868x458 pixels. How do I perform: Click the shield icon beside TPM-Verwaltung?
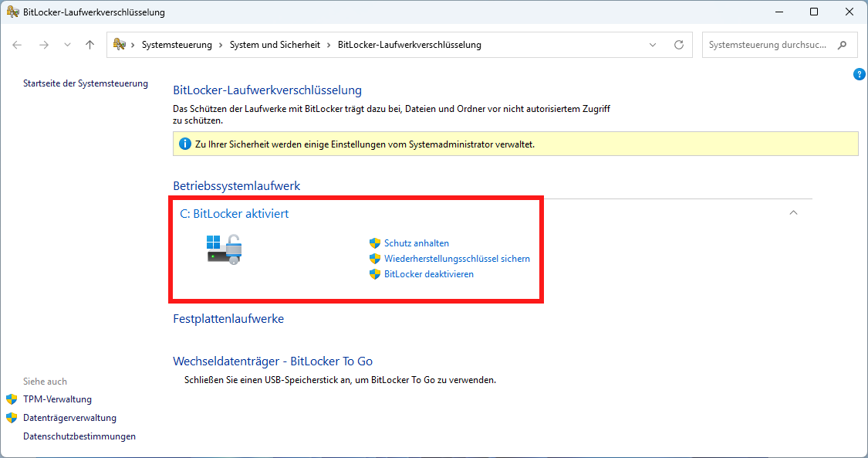coord(12,399)
